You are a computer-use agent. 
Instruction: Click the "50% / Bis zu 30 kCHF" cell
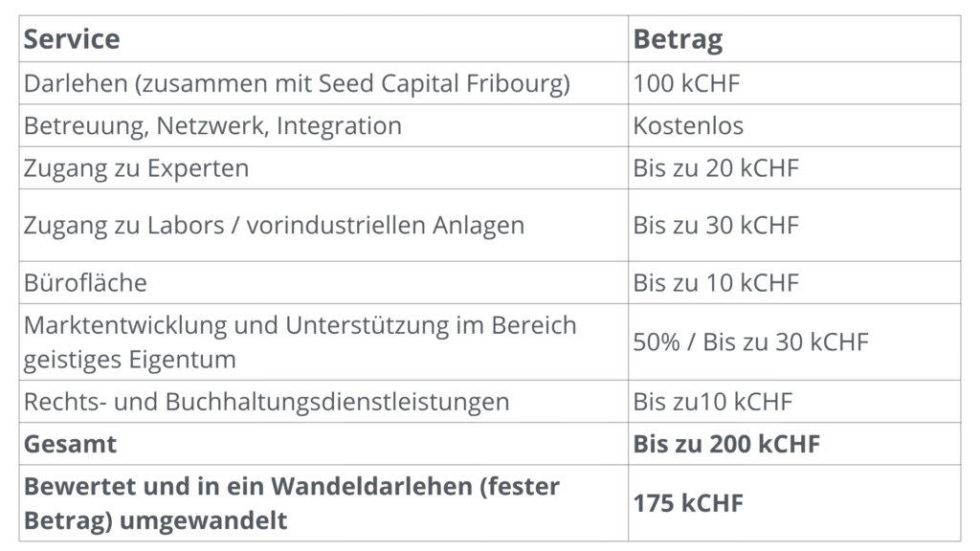pos(750,342)
